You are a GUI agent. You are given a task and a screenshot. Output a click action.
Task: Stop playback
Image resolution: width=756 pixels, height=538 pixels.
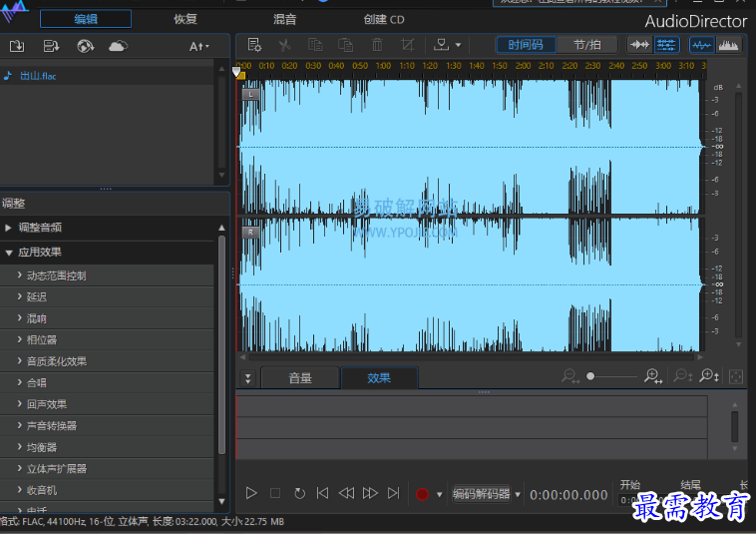(275, 493)
